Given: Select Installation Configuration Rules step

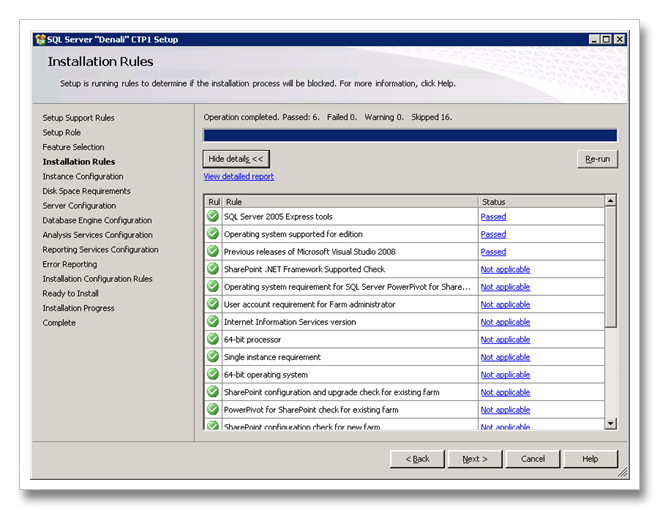Looking at the screenshot, I should pos(98,279).
